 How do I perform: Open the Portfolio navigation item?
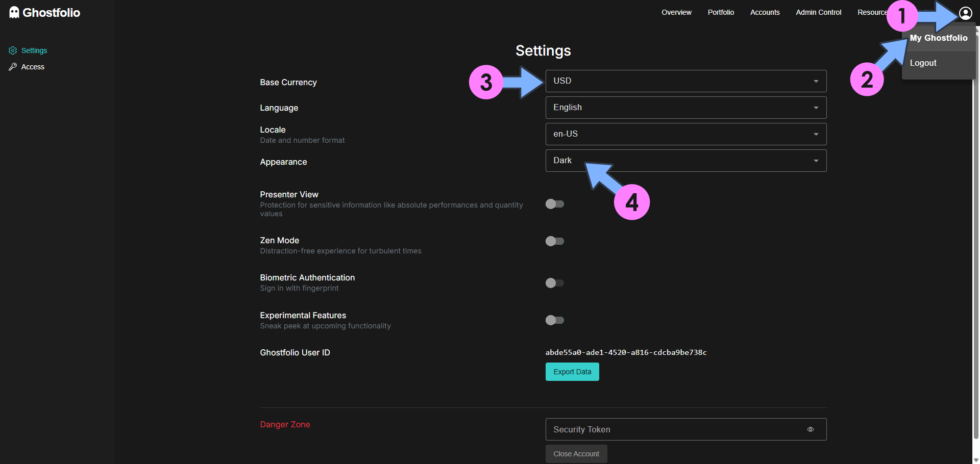(x=721, y=12)
